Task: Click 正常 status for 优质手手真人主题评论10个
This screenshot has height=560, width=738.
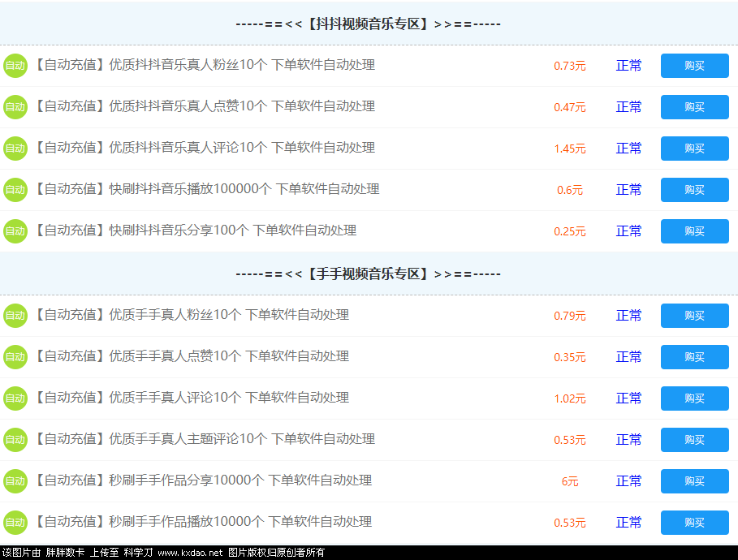Action: tap(629, 440)
